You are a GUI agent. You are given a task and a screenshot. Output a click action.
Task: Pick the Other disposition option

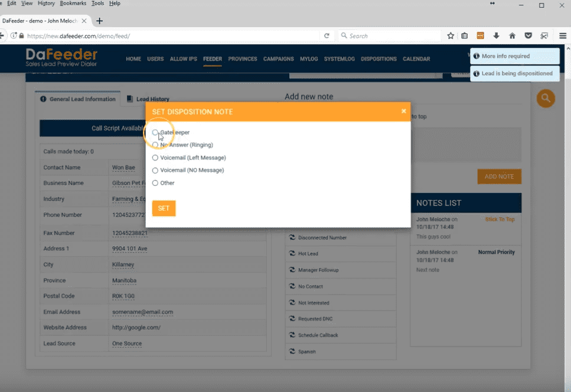(155, 183)
